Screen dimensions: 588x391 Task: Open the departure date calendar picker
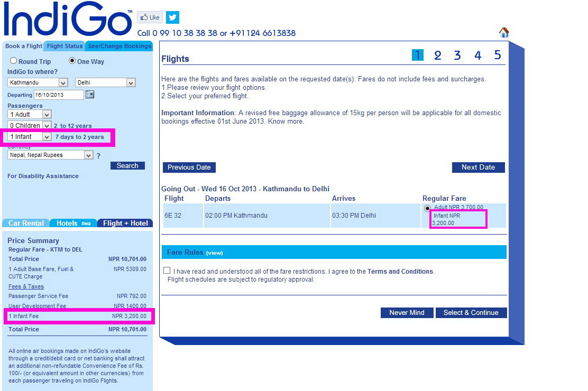tap(89, 95)
